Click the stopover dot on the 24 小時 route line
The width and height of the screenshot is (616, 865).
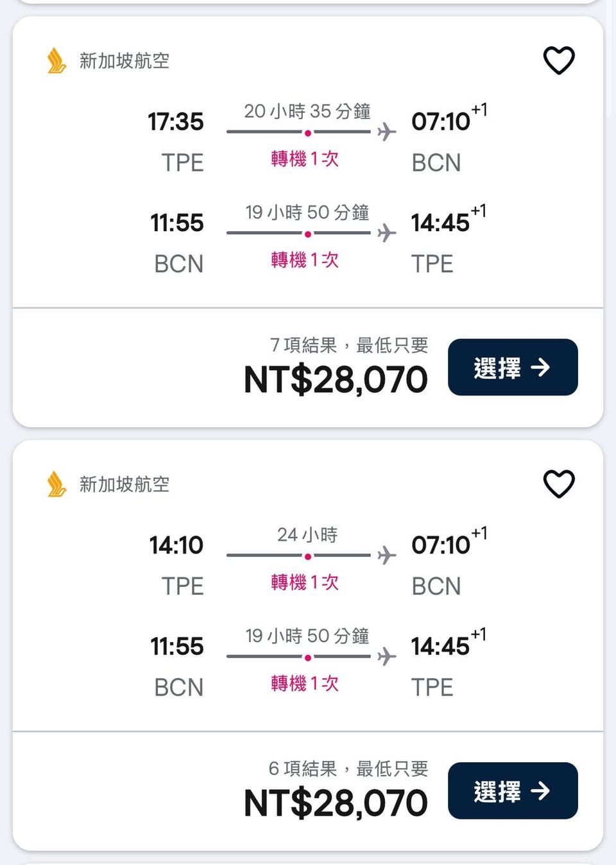tap(308, 556)
